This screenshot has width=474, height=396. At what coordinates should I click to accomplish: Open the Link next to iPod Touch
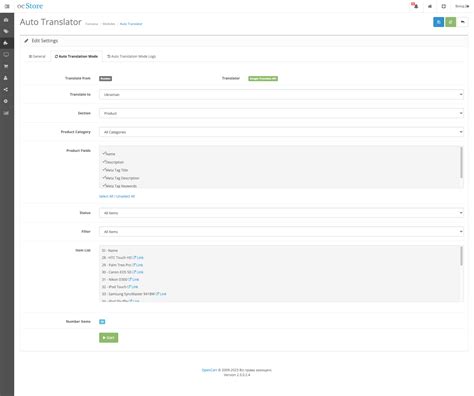133,287
